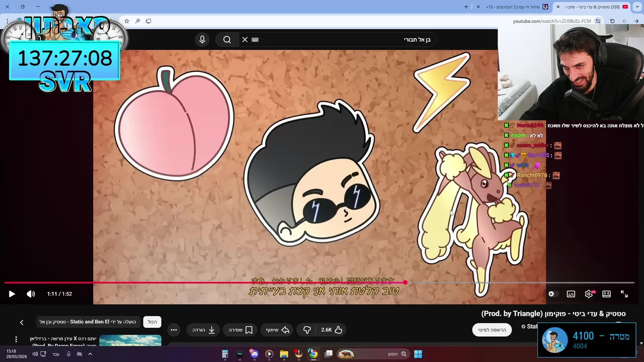Screen dimensions: 644x362
Task: Bookmark this page with the star icon
Action: point(127,21)
